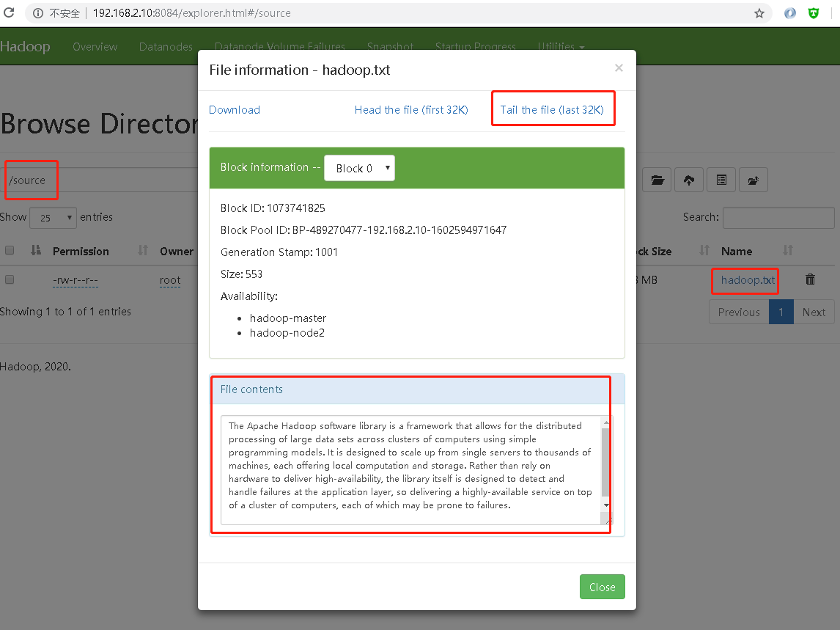Image resolution: width=840 pixels, height=630 pixels.
Task: Toggle the select-all checkbox in table header
Action: pyautogui.click(x=10, y=250)
